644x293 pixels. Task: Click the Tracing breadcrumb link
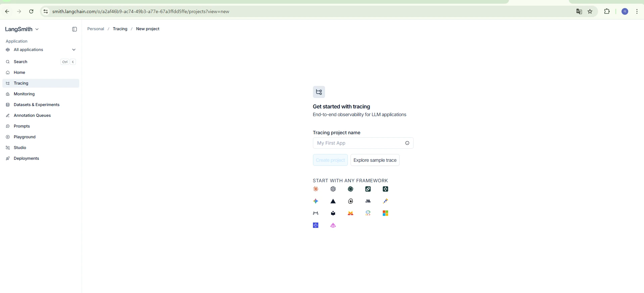tap(120, 29)
